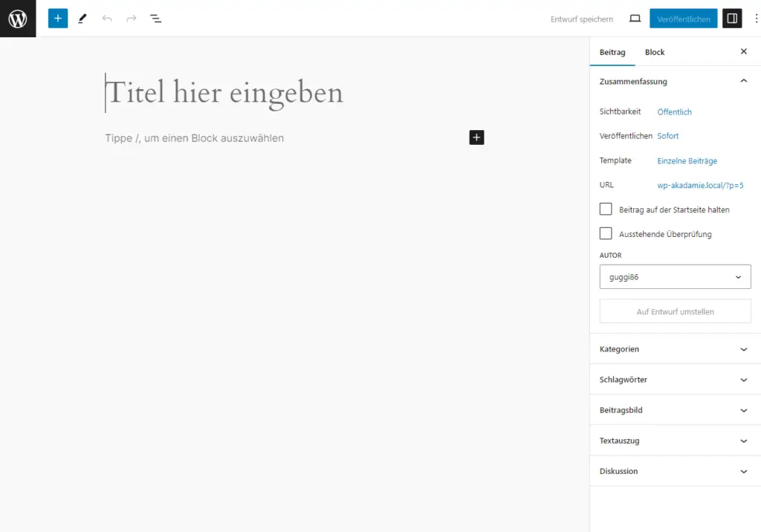
Task: Click the 'AUTOR' label text
Action: [x=610, y=256]
